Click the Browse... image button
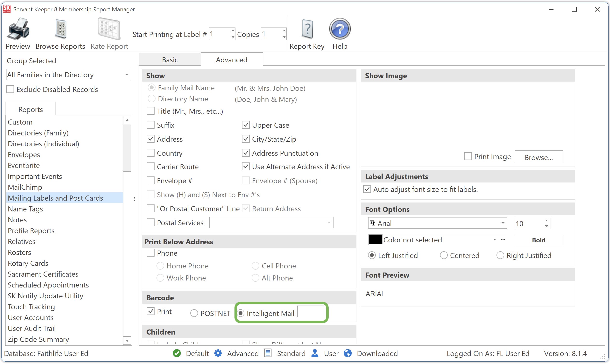The image size is (610, 364). coord(539,157)
